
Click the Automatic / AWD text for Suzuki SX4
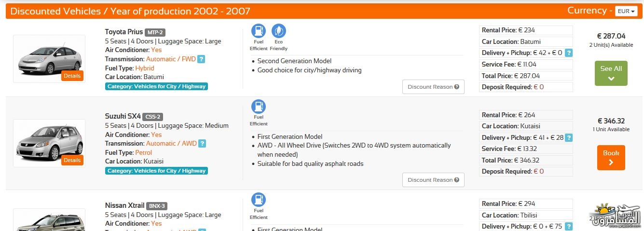click(x=171, y=144)
